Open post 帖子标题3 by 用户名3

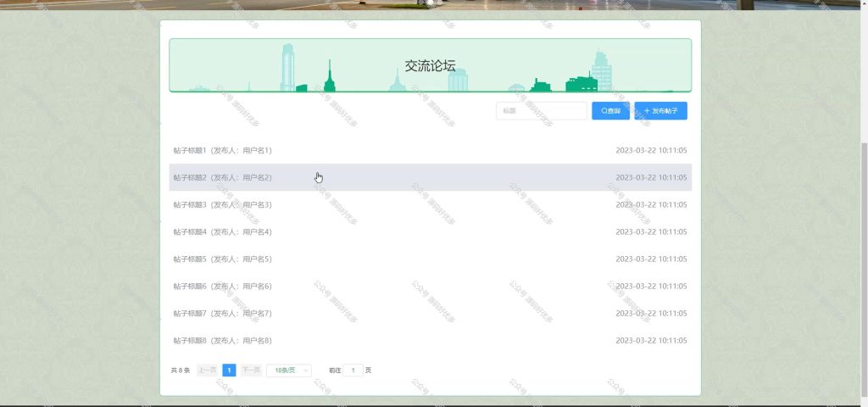coord(430,204)
